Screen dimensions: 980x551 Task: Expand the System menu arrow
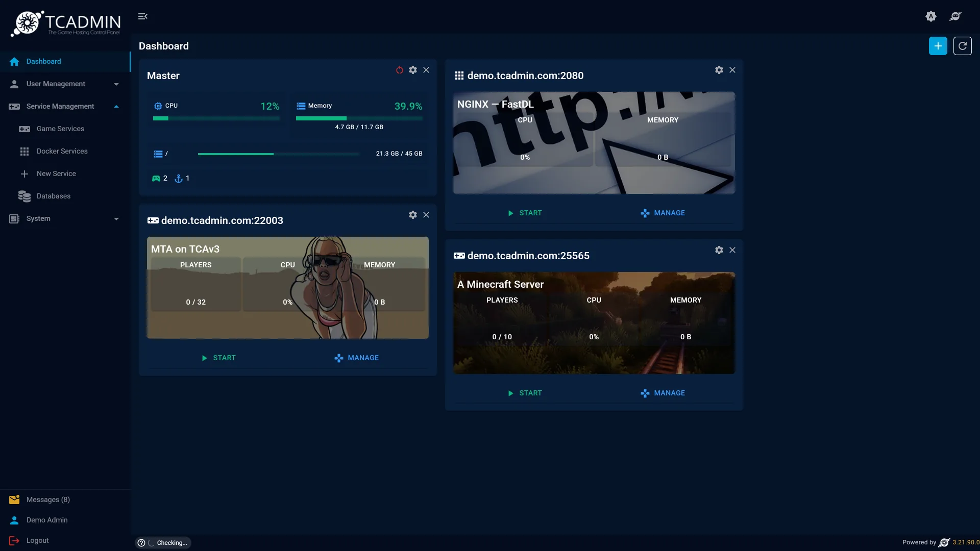coord(116,219)
